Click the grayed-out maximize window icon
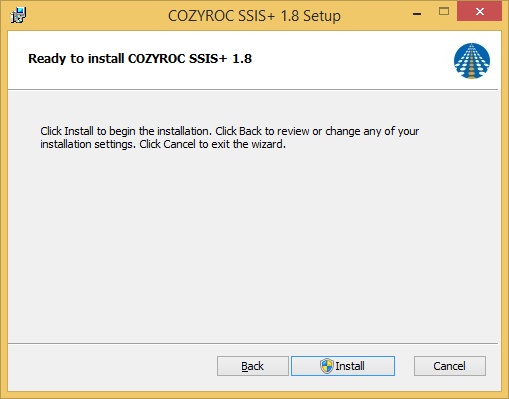 [x=444, y=12]
